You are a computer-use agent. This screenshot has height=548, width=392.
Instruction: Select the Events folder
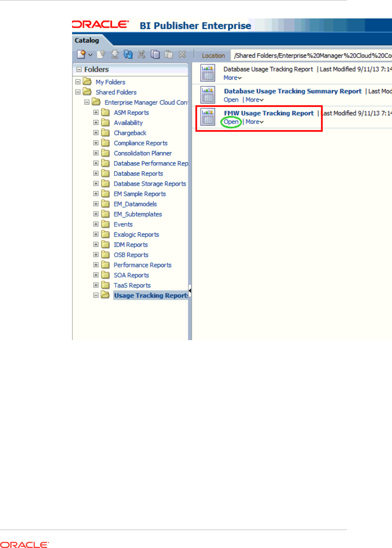point(123,224)
